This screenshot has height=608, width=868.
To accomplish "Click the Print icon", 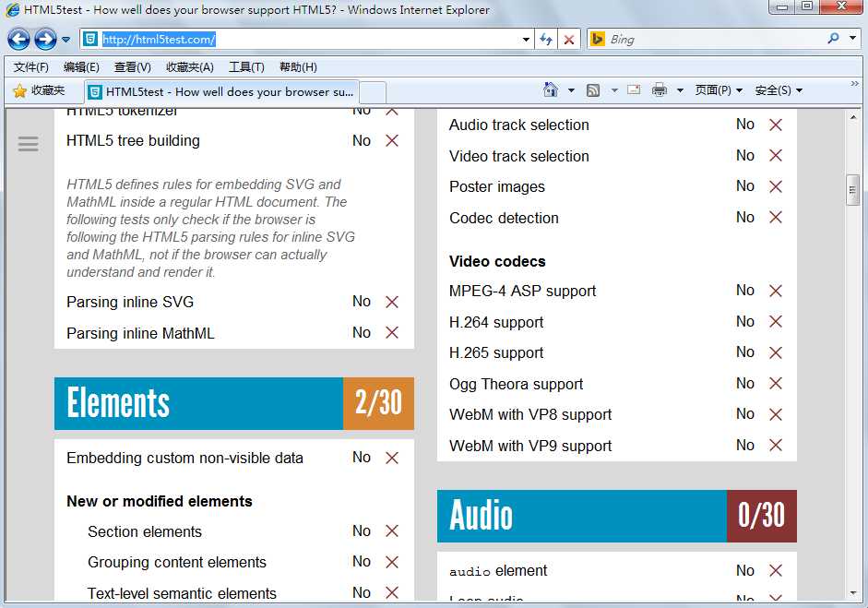I will [659, 90].
